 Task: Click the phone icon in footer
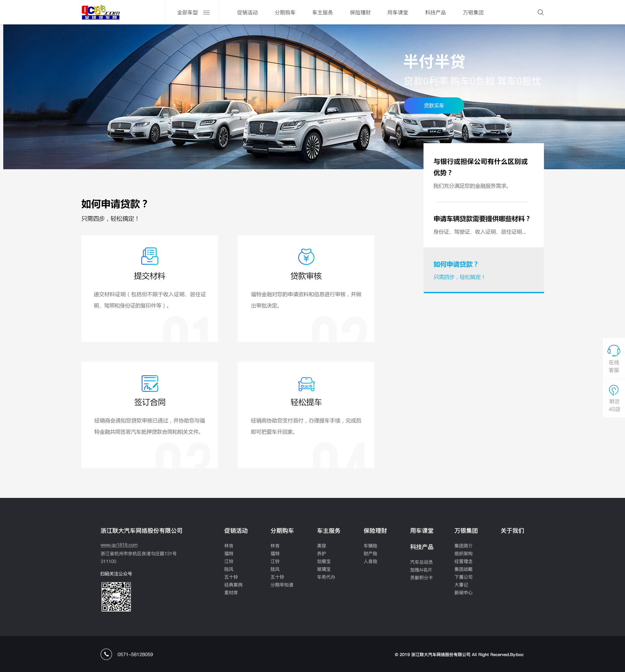[x=106, y=654]
